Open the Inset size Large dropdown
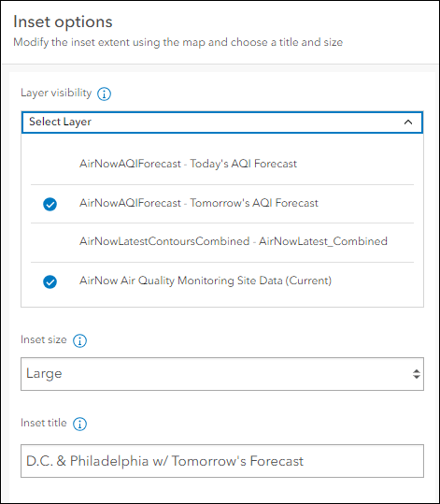440x504 pixels. point(222,374)
